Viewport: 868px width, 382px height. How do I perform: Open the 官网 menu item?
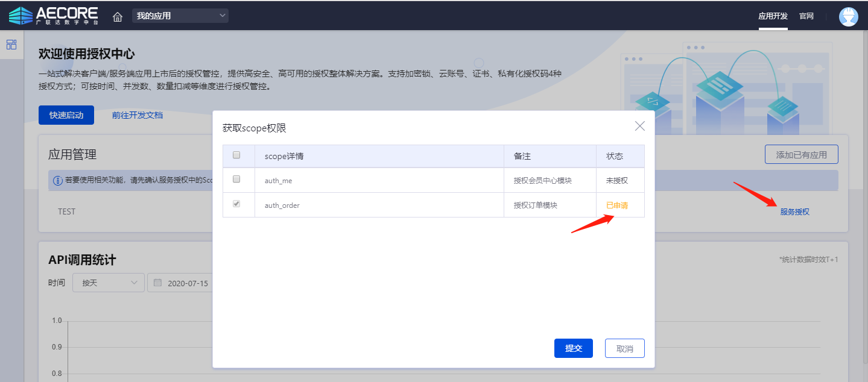[x=806, y=16]
